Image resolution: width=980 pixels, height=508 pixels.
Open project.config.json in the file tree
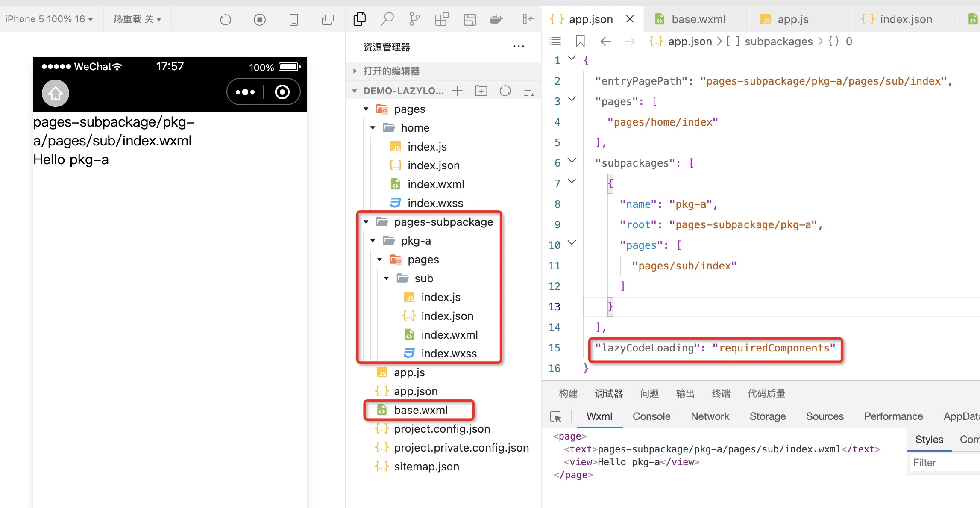click(x=442, y=429)
